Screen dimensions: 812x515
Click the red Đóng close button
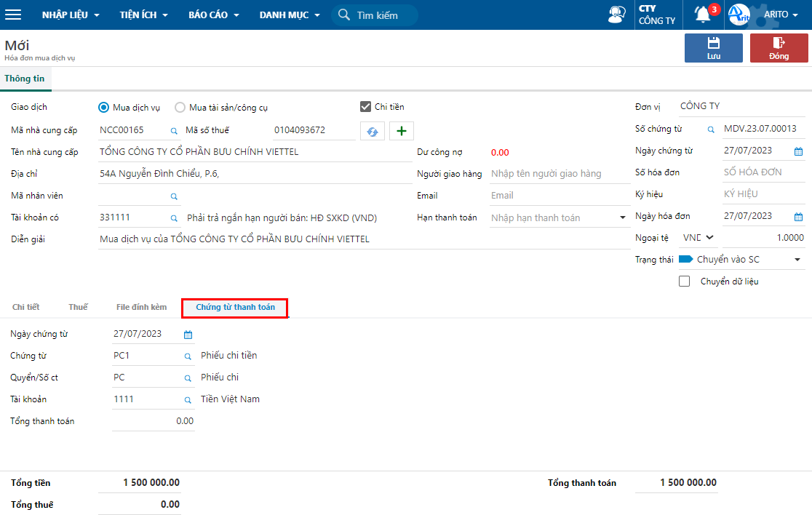(779, 48)
